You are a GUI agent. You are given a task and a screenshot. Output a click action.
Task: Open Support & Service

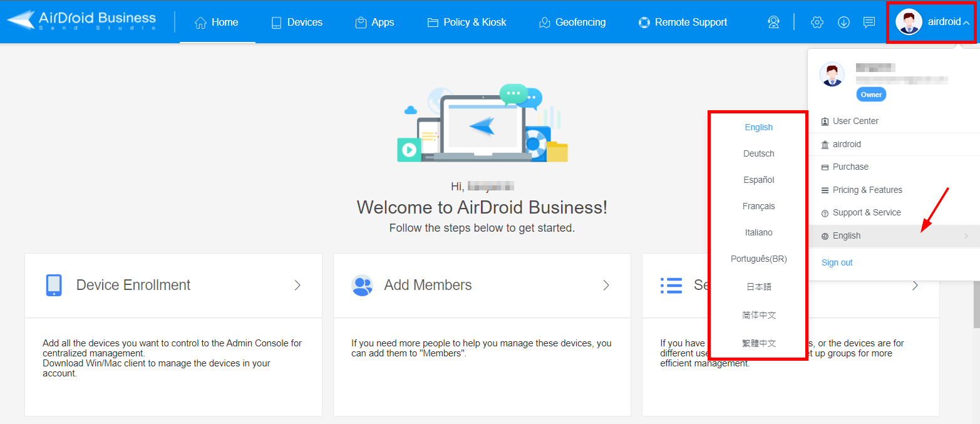(894, 212)
